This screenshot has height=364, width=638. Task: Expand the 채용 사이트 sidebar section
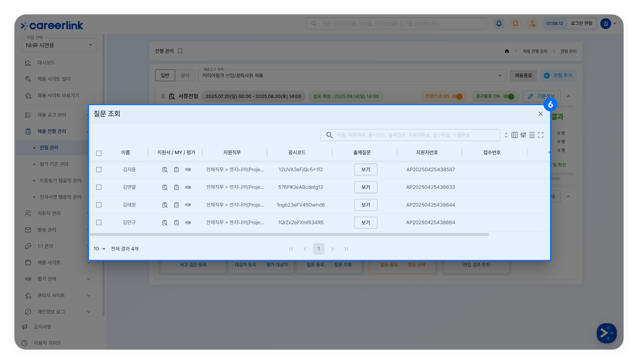point(89,263)
